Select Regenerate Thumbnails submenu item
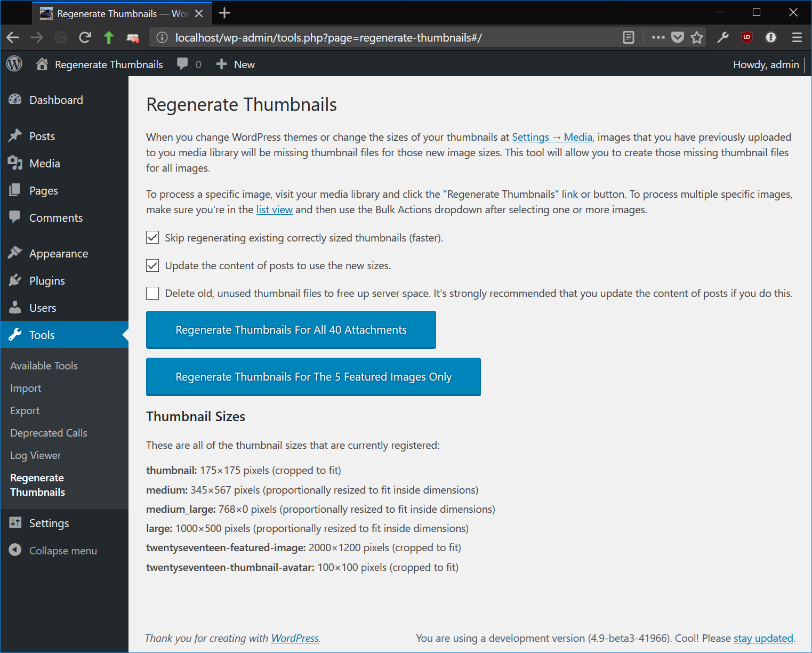This screenshot has width=812, height=653. (x=38, y=485)
